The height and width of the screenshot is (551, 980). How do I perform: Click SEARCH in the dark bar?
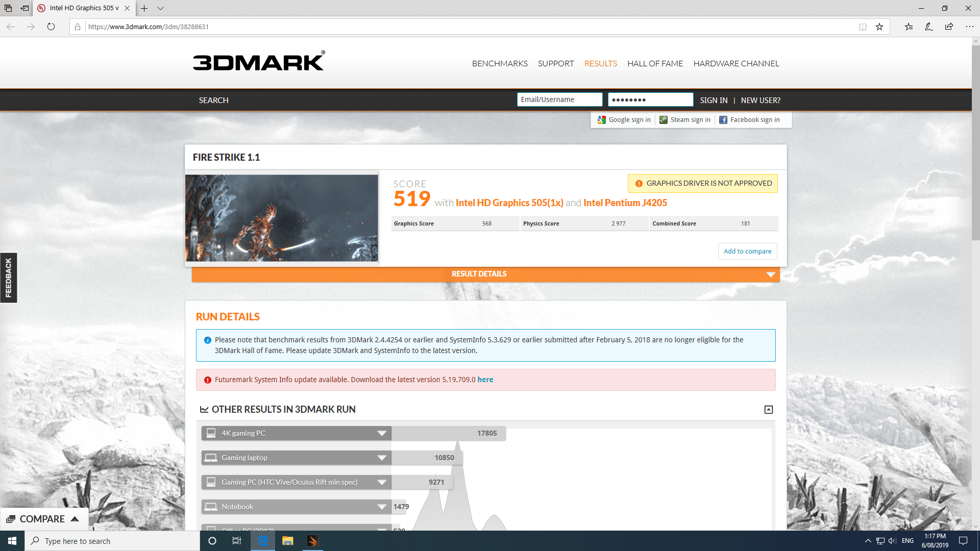213,101
